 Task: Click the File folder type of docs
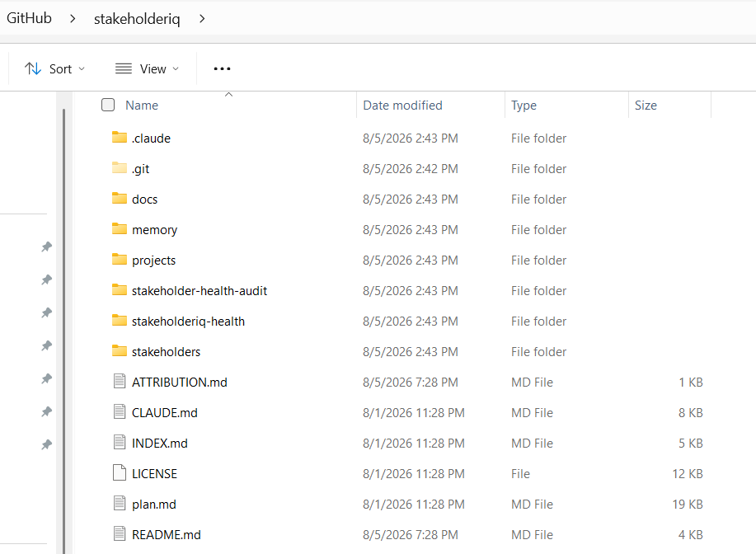pos(538,200)
